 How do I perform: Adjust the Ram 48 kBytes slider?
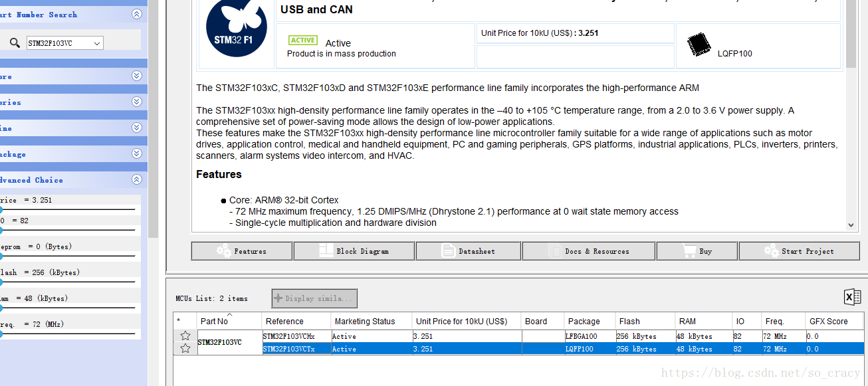pyautogui.click(x=67, y=308)
